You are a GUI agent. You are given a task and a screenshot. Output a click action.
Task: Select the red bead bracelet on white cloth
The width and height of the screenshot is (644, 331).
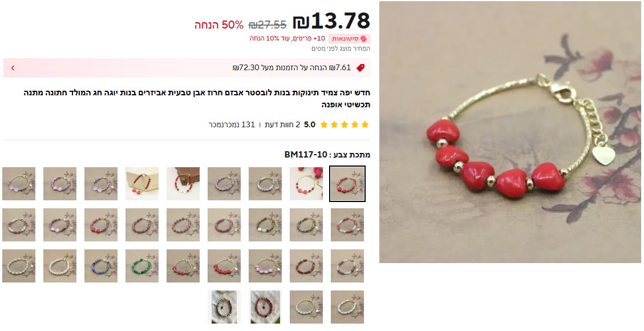point(265,307)
